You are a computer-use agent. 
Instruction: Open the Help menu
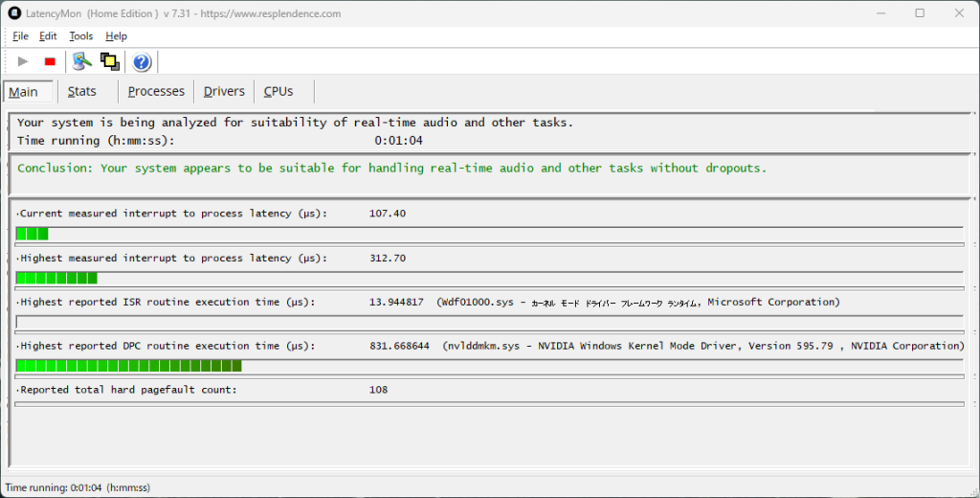[116, 36]
